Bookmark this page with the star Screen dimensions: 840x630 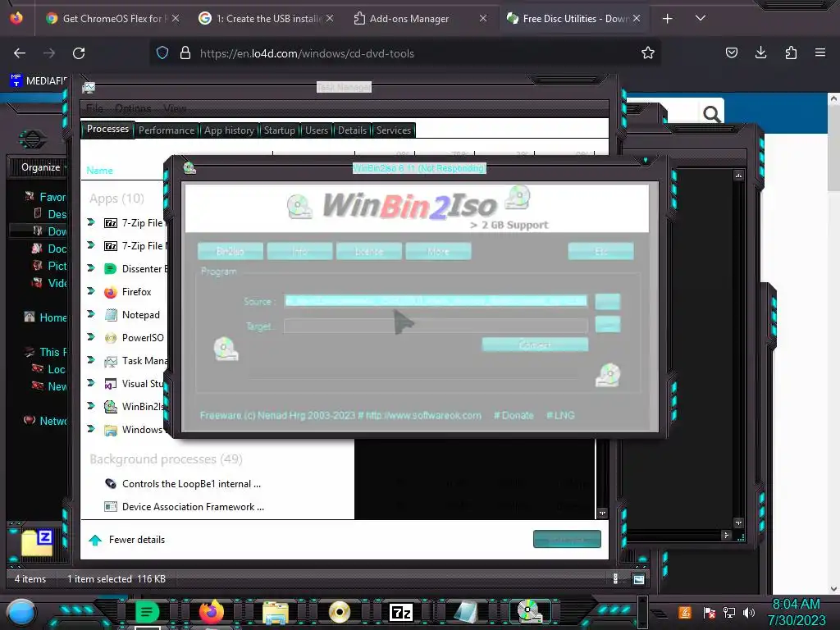[x=648, y=53]
